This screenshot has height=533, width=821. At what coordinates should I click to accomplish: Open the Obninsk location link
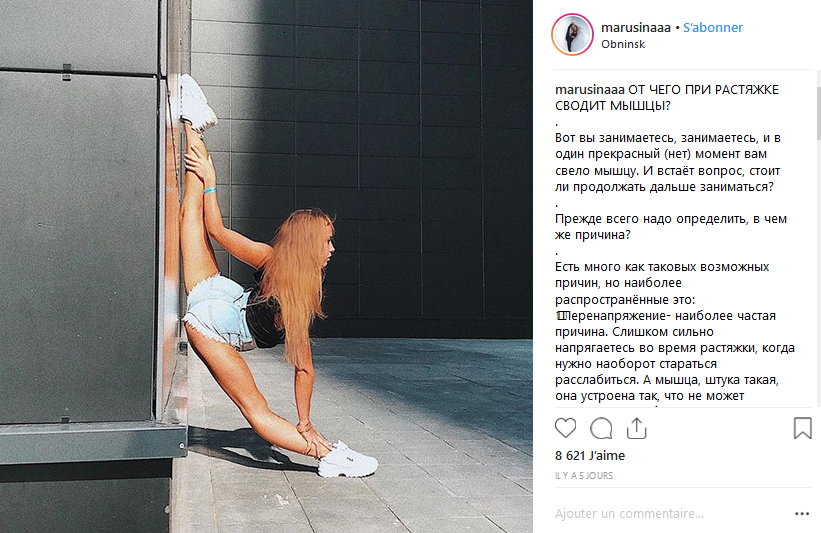click(623, 44)
